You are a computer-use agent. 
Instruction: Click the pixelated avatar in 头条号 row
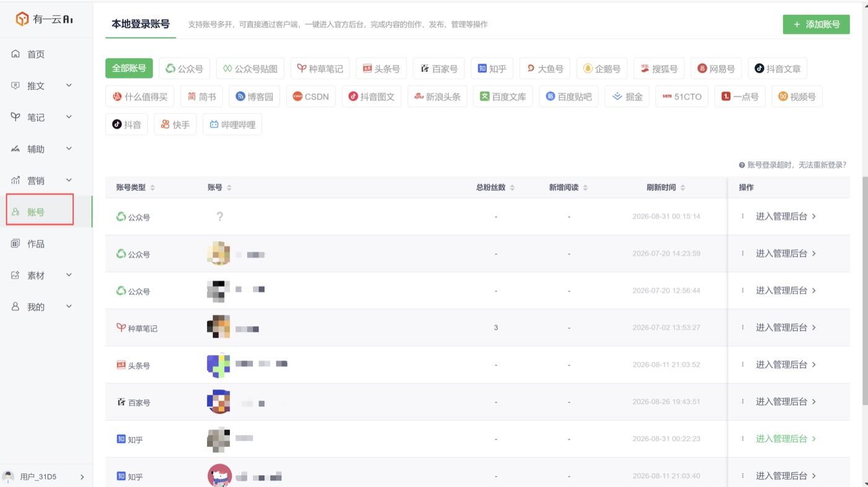coord(218,365)
